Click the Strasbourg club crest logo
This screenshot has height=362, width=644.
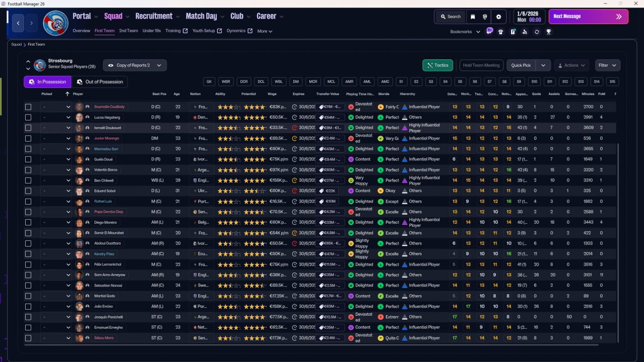(55, 23)
